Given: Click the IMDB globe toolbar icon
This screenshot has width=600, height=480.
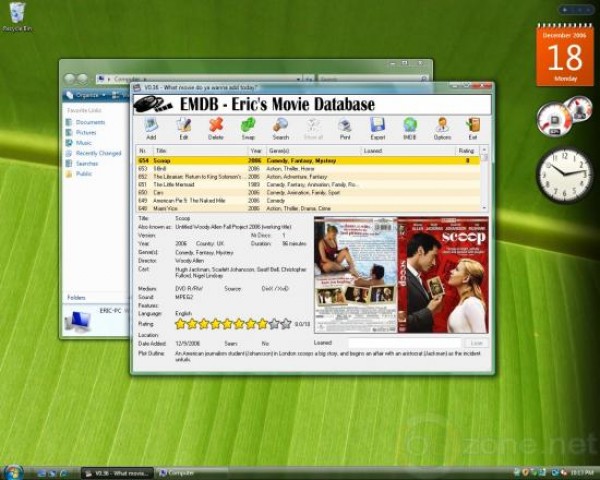Looking at the screenshot, I should 409,125.
